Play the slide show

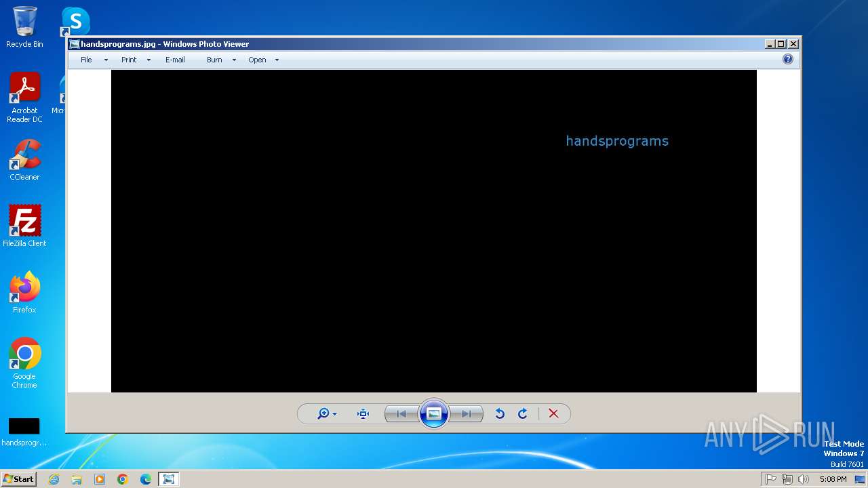(x=434, y=413)
